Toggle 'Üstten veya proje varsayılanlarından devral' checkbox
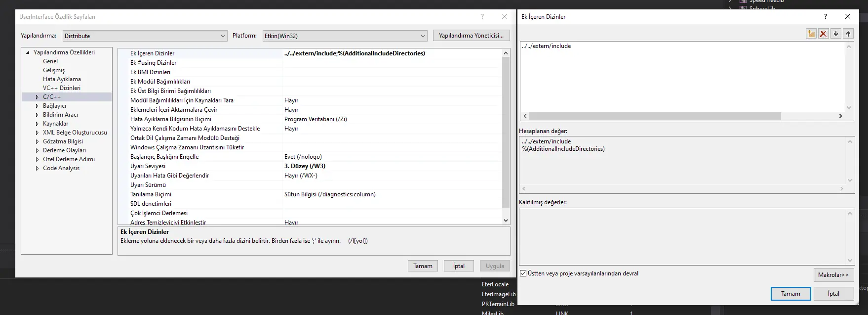Viewport: 868px width, 315px height. click(523, 273)
